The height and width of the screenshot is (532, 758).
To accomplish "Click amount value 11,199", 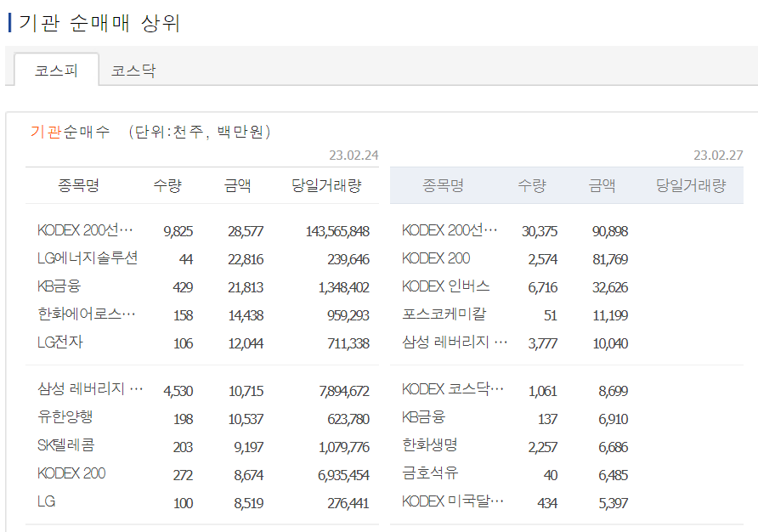I will tap(610, 316).
